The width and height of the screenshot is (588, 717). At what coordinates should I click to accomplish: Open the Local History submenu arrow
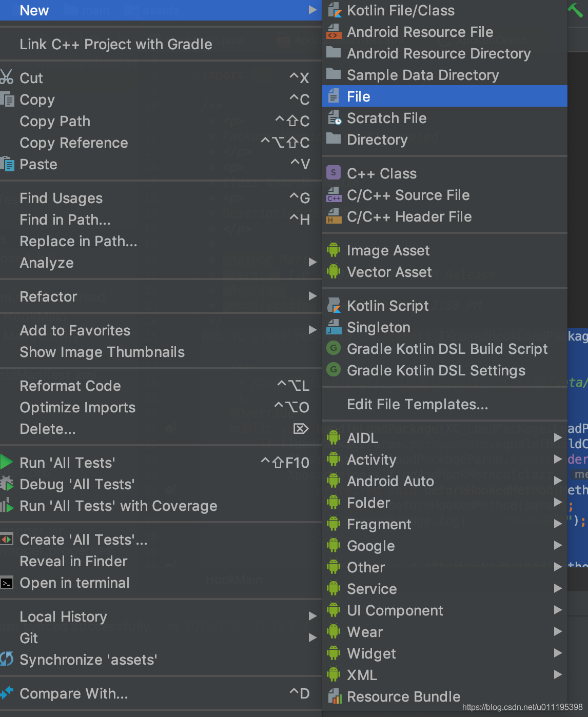tap(312, 616)
